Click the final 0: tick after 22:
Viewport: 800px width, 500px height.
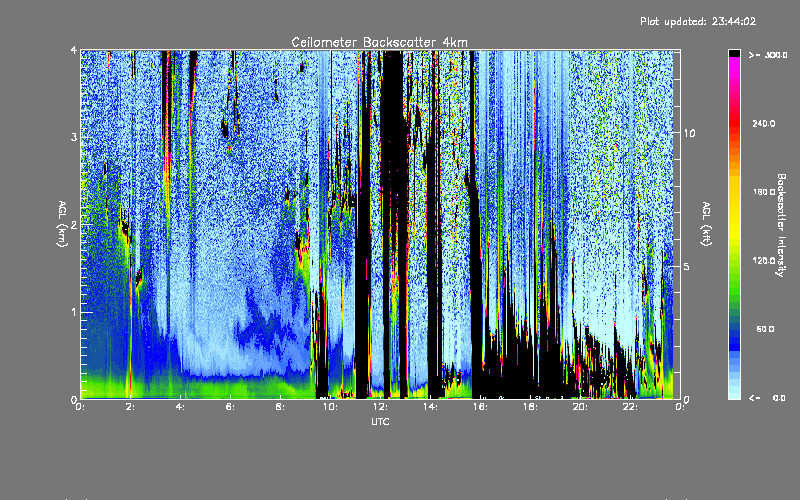(x=680, y=407)
